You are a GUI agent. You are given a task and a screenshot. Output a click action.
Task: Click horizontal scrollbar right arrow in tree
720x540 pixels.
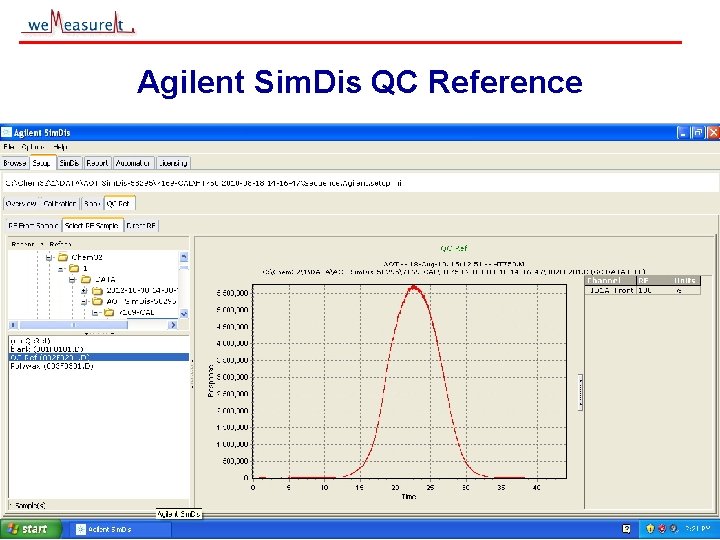point(173,325)
